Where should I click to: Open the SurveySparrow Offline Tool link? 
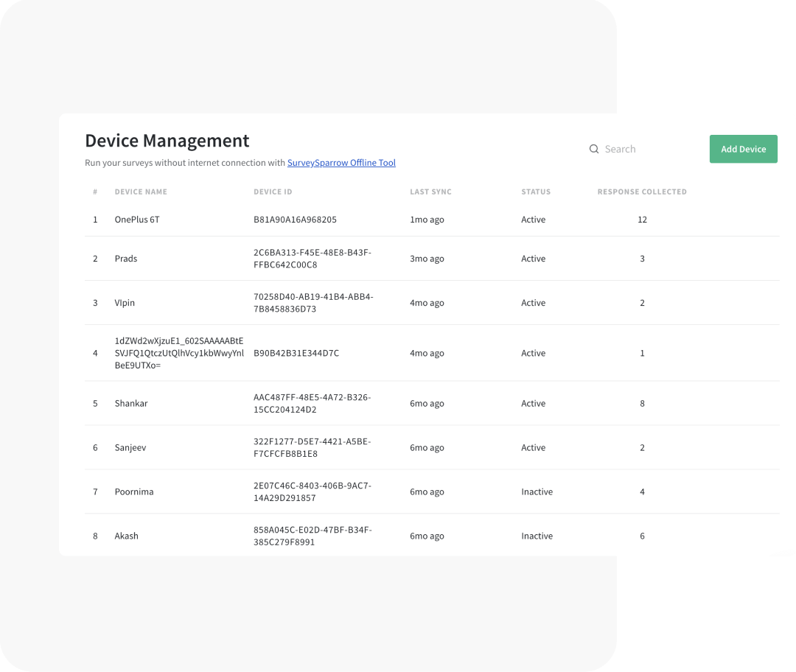click(x=341, y=163)
